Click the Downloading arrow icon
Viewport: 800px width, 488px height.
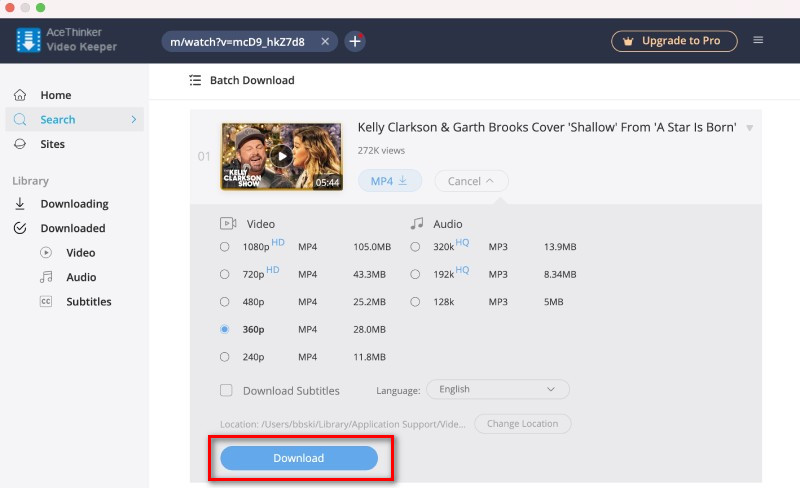click(20, 204)
